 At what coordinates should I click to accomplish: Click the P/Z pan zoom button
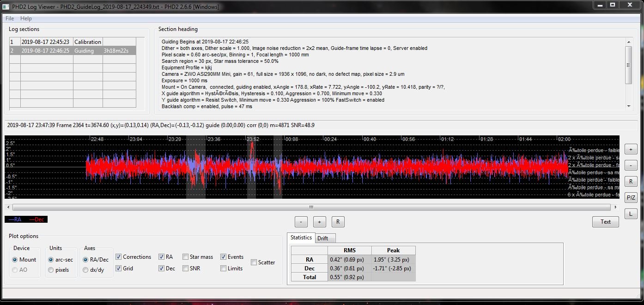631,198
